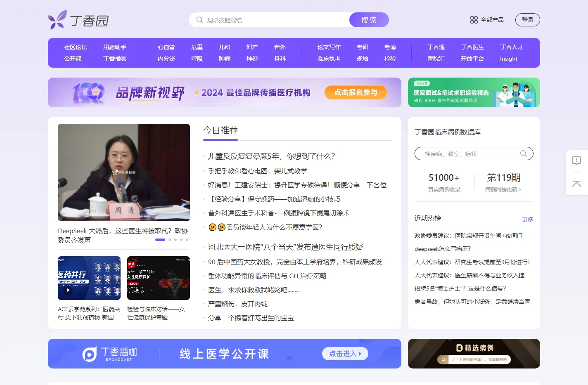588x385 pixels.
Task: Open 病例周榜更新 link with arrow
Action: tap(503, 189)
